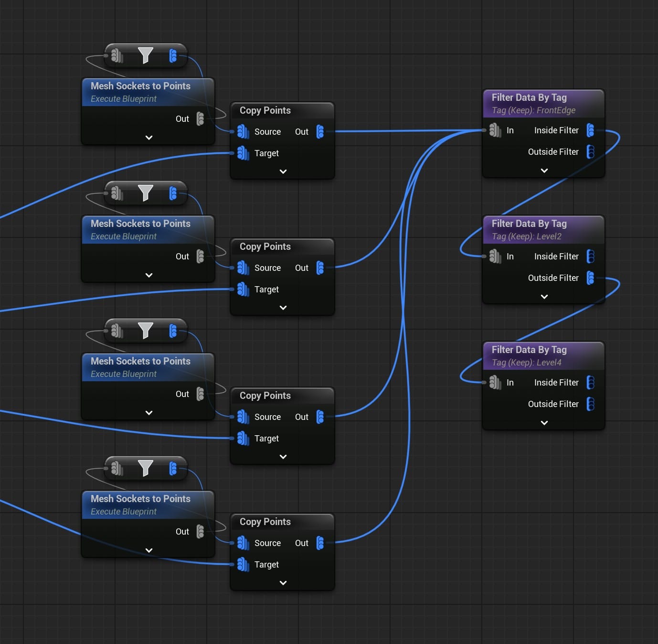
Task: Click the Outside Filter pin on the Level2 node
Action: pos(591,278)
